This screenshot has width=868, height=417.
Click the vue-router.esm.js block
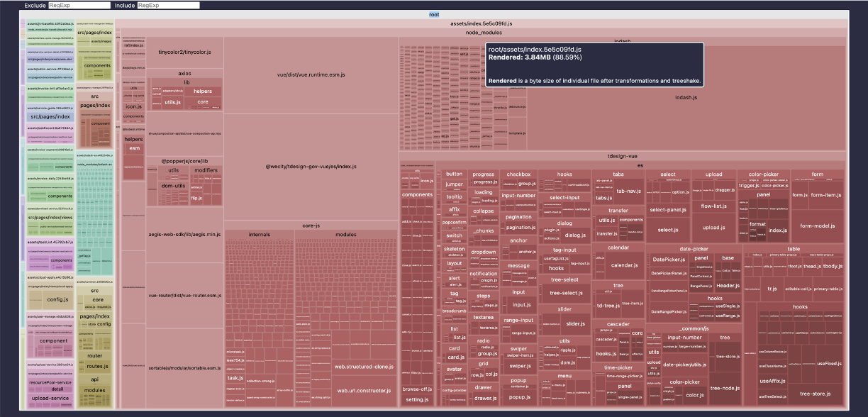pyautogui.click(x=184, y=295)
